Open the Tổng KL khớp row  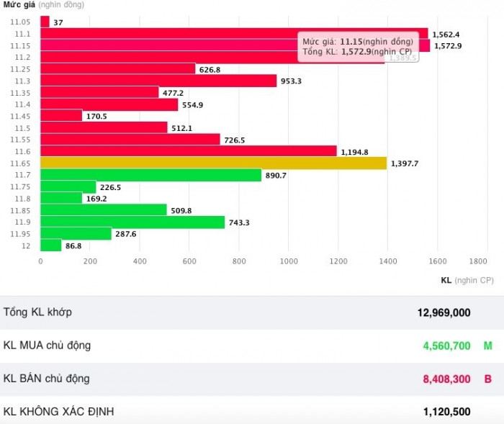click(x=252, y=312)
